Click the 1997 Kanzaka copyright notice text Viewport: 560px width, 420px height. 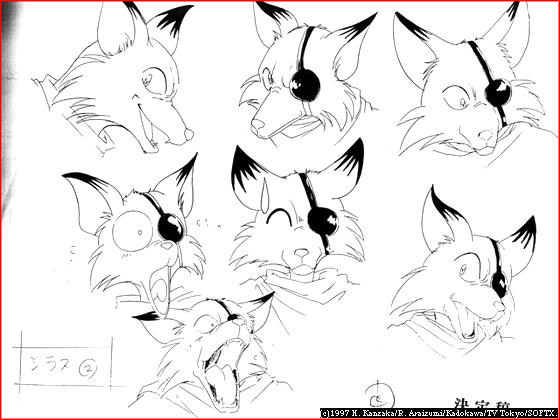coord(439,413)
